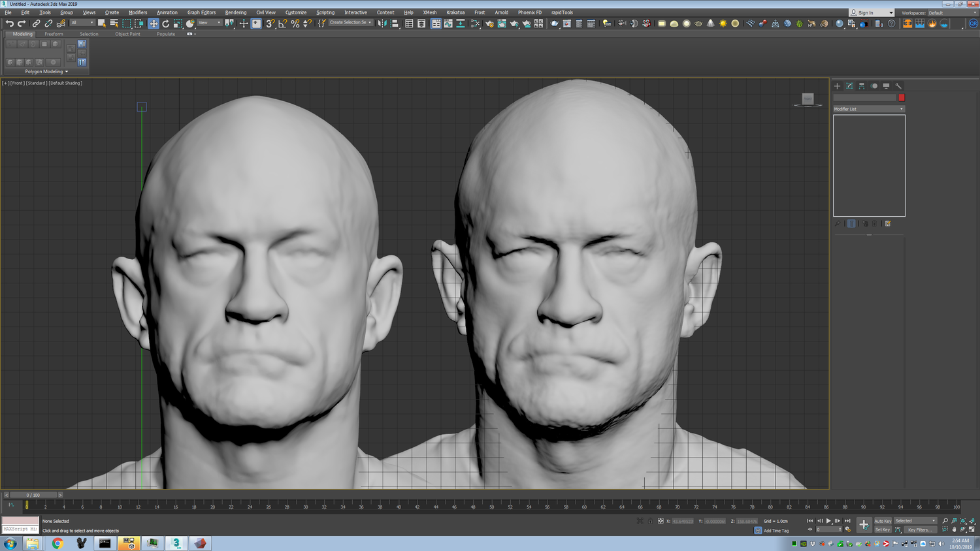Activate the Select and Move tool
980x551 pixels.
pyautogui.click(x=154, y=24)
